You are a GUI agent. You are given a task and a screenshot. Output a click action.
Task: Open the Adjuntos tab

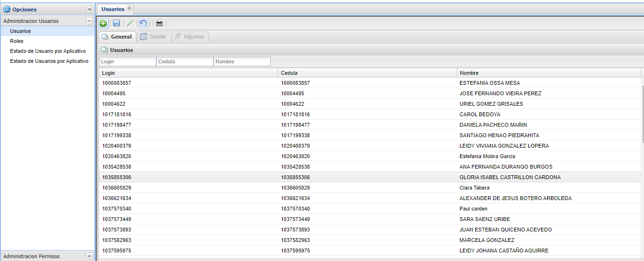click(190, 37)
